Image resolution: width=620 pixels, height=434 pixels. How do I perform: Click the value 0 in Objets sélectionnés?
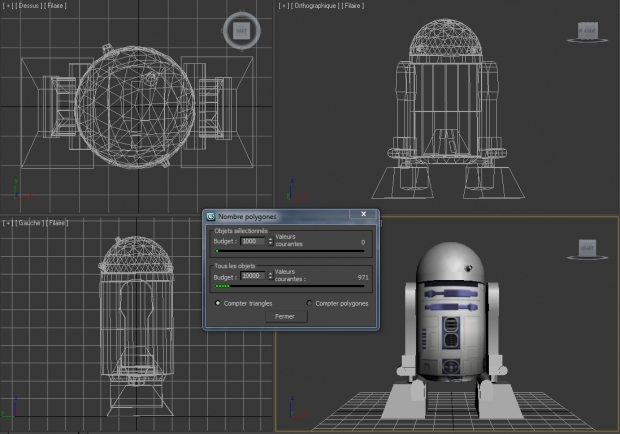[363, 242]
